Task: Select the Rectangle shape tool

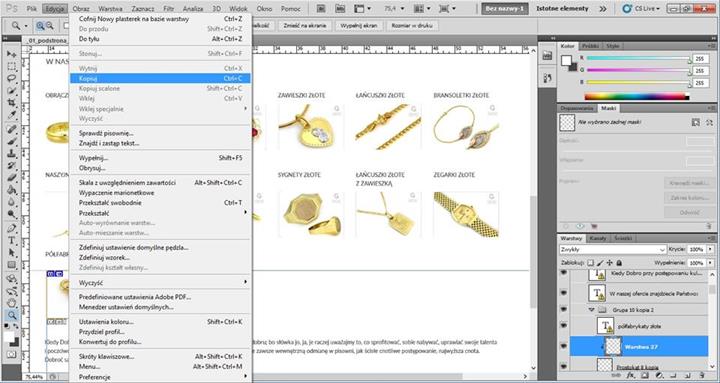Action: pyautogui.click(x=11, y=265)
